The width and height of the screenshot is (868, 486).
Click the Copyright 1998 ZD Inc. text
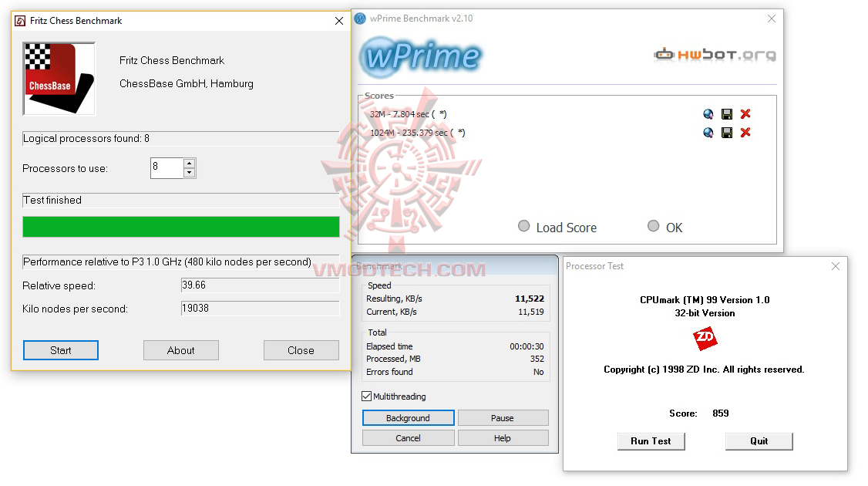(704, 370)
